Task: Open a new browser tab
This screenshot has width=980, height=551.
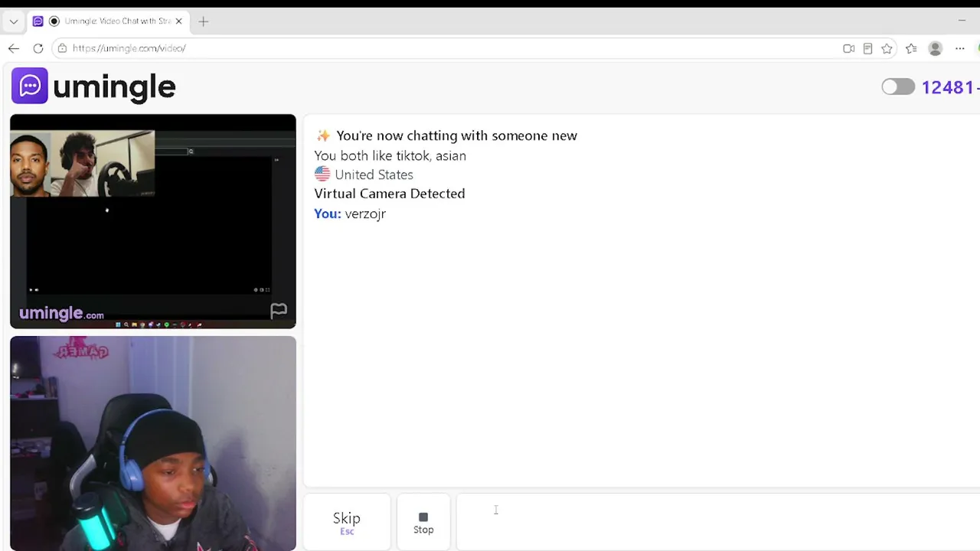Action: pyautogui.click(x=204, y=21)
